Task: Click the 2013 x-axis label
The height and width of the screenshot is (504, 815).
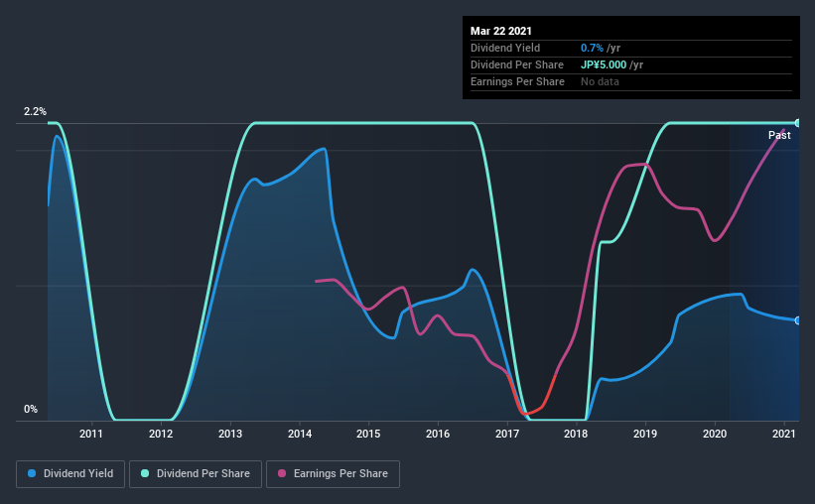Action: [229, 434]
